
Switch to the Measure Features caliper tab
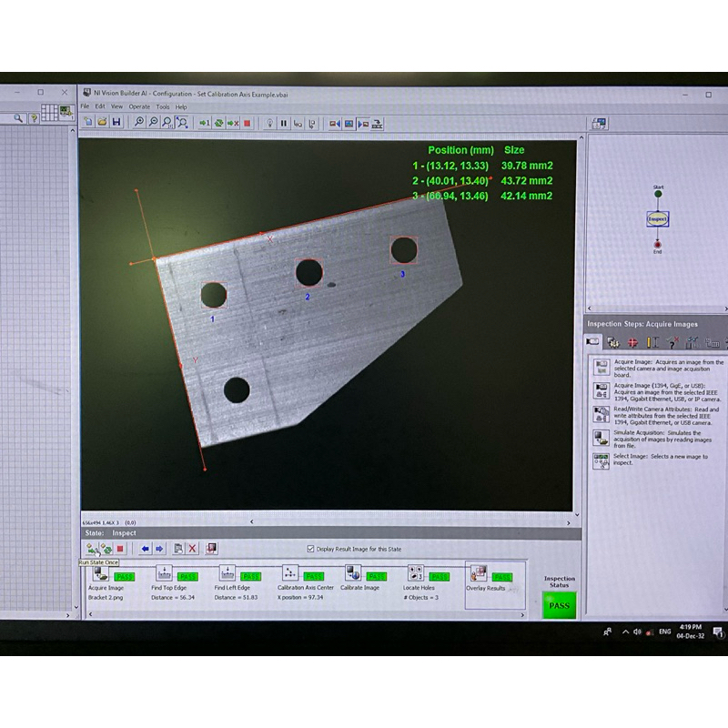(x=652, y=342)
